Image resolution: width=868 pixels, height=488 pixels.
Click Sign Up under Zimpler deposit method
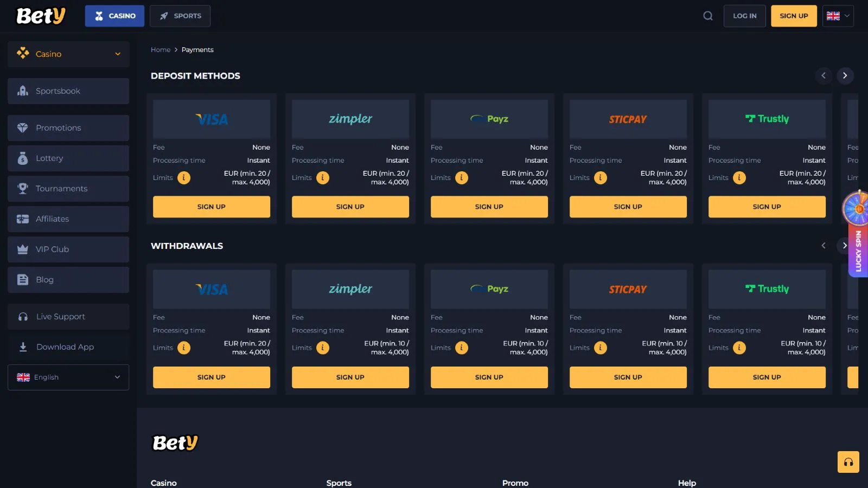click(350, 207)
